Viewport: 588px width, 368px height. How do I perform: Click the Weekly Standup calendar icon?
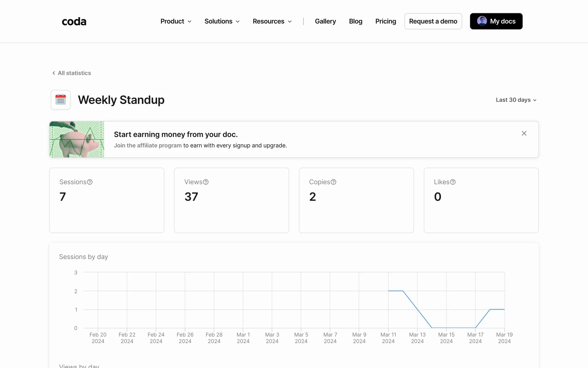click(x=61, y=100)
